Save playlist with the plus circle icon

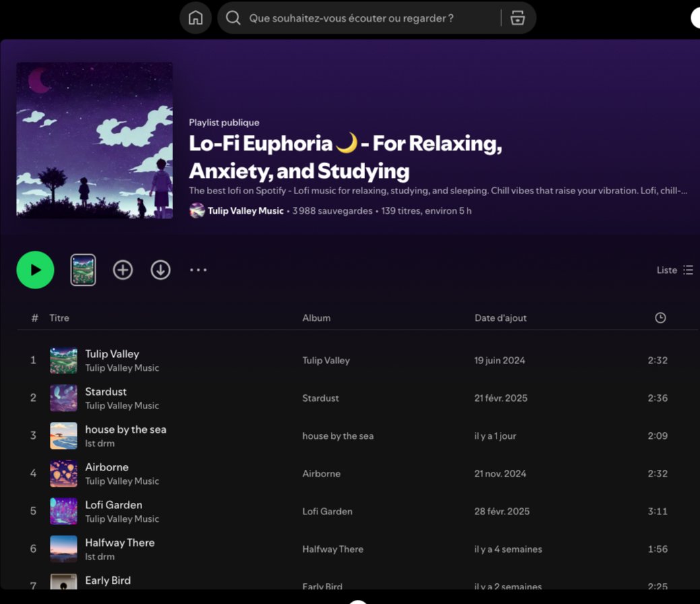pyautogui.click(x=123, y=270)
